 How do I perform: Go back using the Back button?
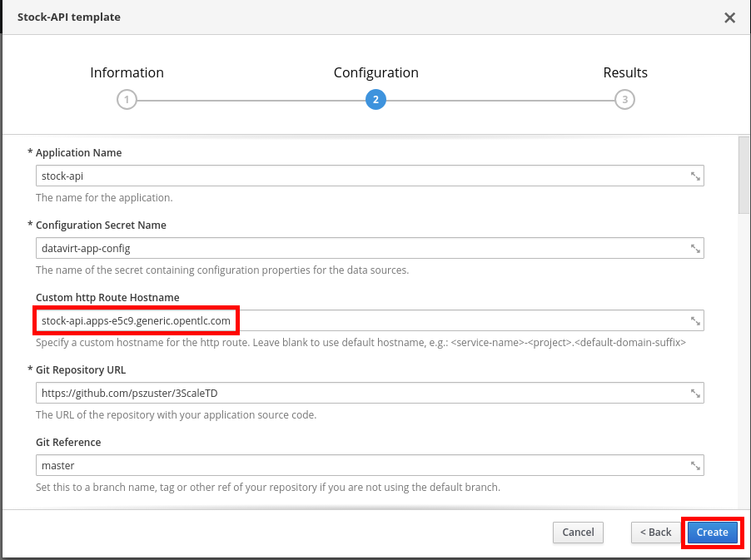(655, 533)
